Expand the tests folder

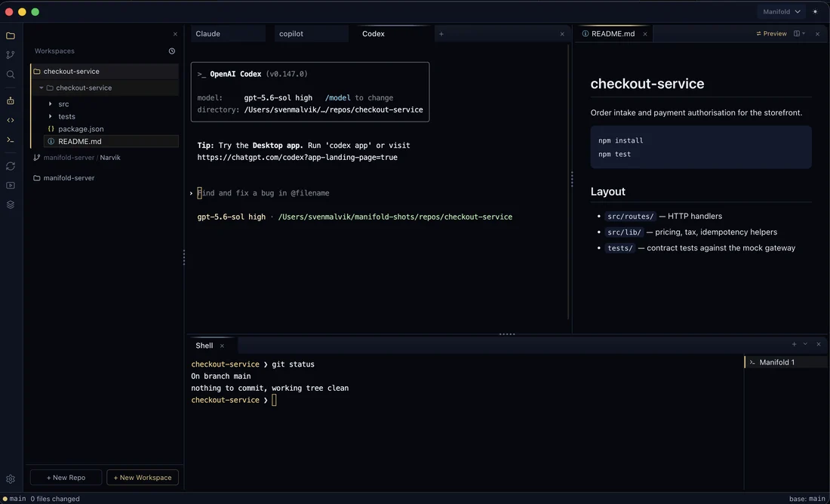pos(51,116)
